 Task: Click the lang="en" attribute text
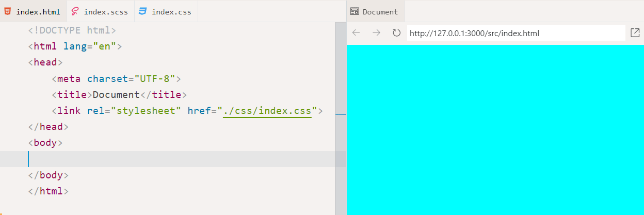pyautogui.click(x=90, y=46)
